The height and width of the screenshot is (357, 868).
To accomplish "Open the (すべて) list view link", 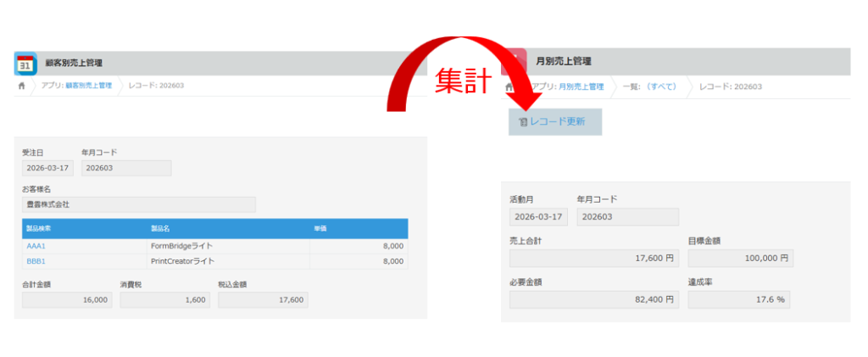I will (662, 86).
